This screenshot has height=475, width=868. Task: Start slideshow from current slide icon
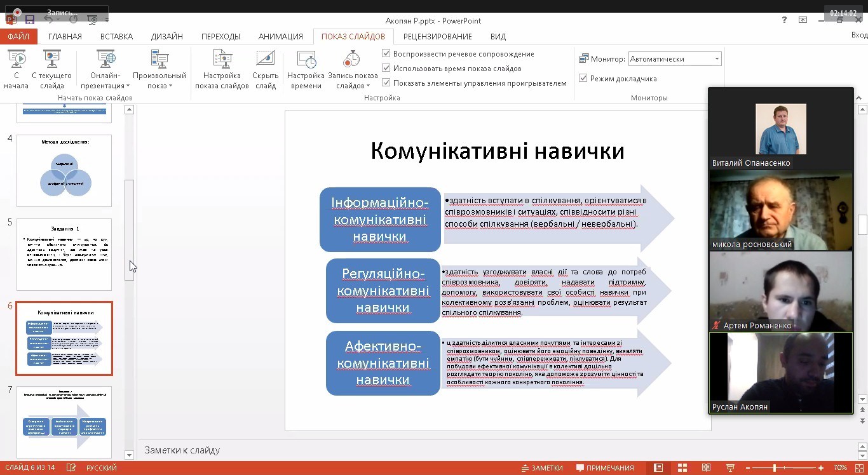[51, 60]
